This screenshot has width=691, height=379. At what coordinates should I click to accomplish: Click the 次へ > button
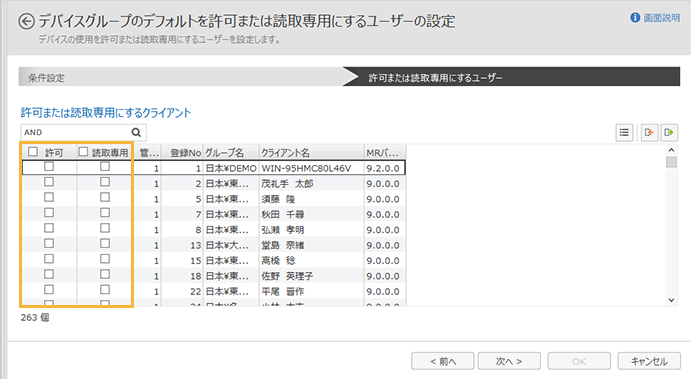(509, 361)
